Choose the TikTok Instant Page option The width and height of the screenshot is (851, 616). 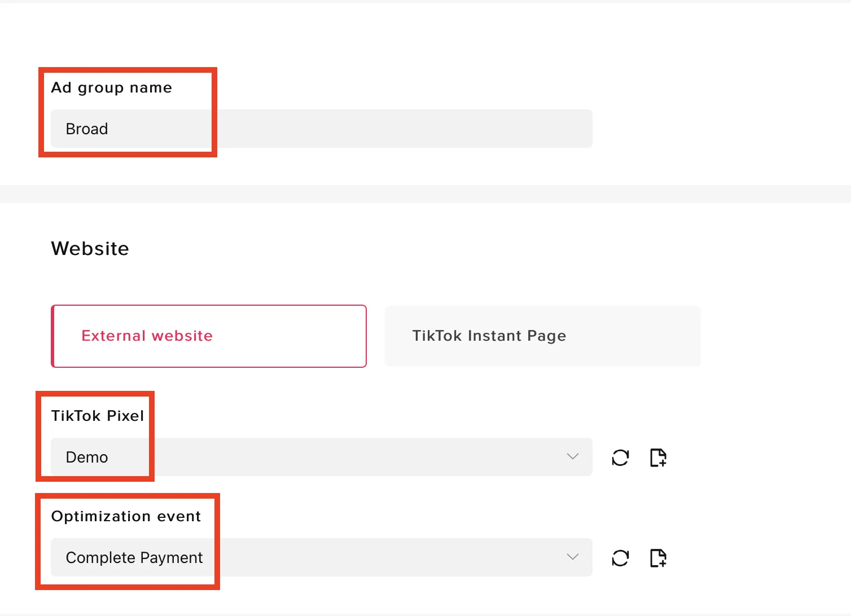pos(543,336)
